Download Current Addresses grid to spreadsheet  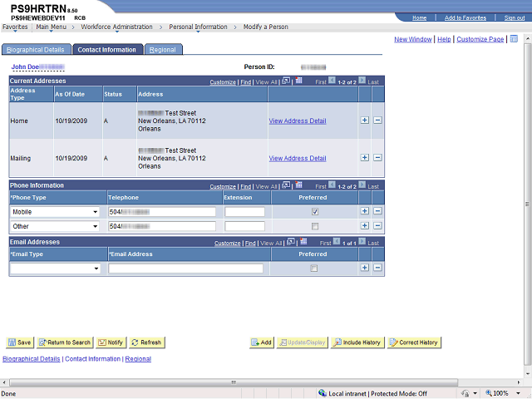coord(299,81)
